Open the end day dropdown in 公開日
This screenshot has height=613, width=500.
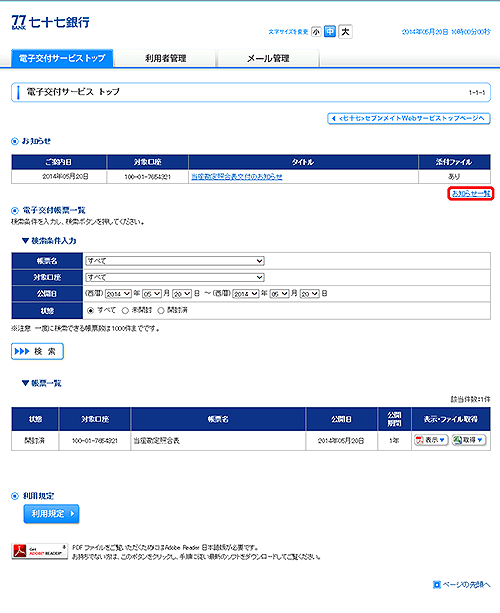310,294
